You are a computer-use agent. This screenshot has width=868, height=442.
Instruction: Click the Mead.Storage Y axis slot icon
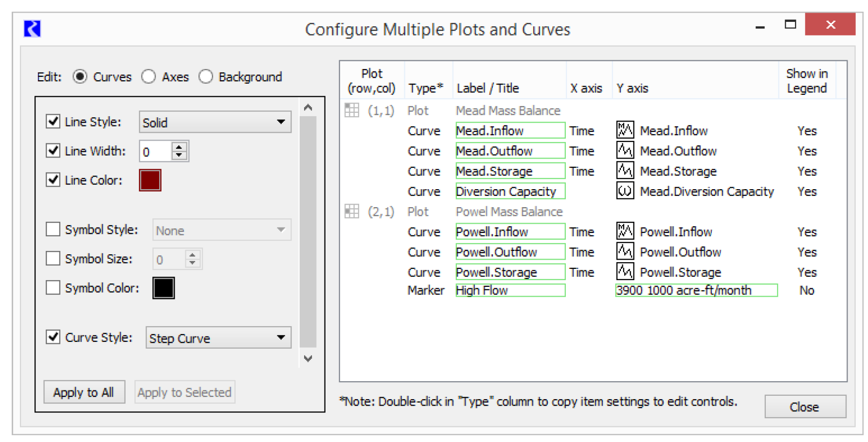[x=625, y=171]
